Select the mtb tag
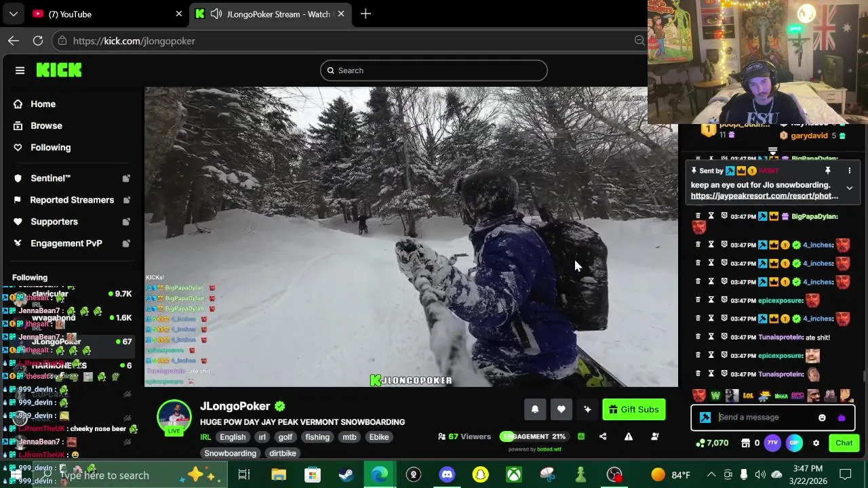 349,437
